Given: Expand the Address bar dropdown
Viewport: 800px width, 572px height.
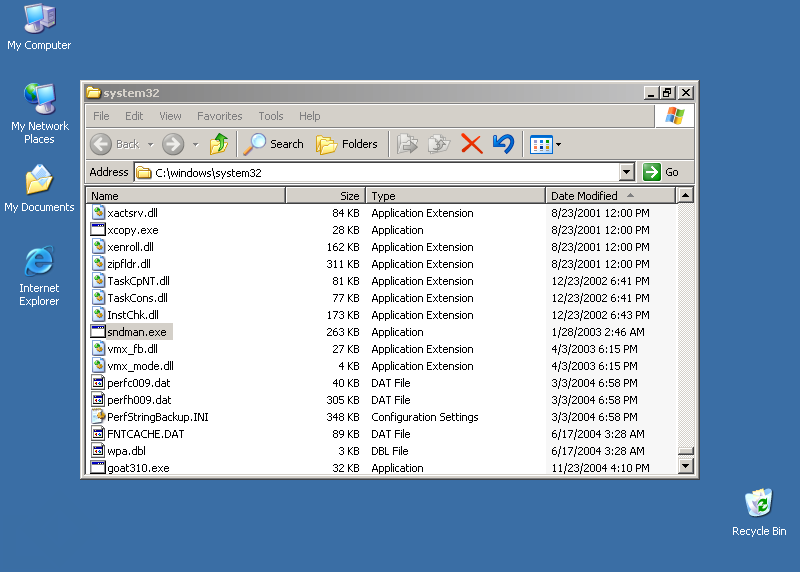Looking at the screenshot, I should (627, 172).
